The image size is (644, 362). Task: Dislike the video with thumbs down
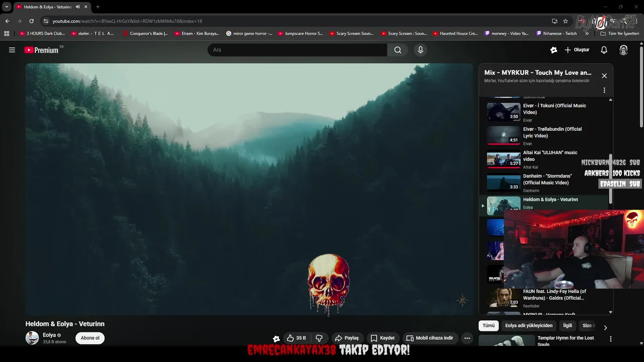[318, 338]
